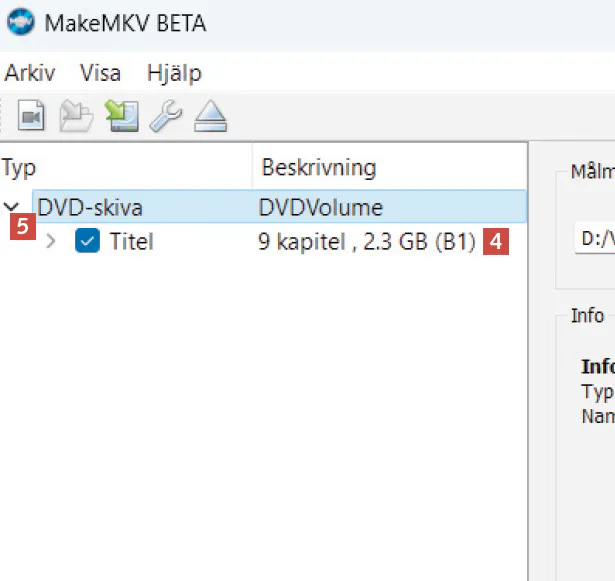This screenshot has width=615, height=581.
Task: Click the open video file toolbar icon
Action: (31, 116)
